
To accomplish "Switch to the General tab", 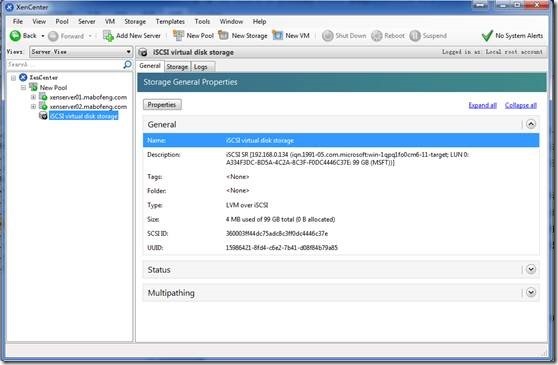I will tap(150, 66).
